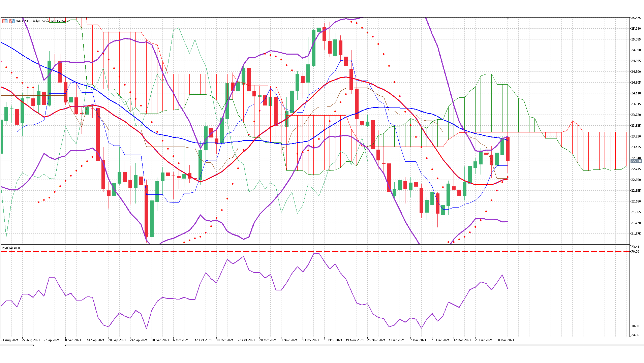This screenshot has height=363, width=644.
Task: Click the 21.575 price scale label
Action: tap(636, 234)
